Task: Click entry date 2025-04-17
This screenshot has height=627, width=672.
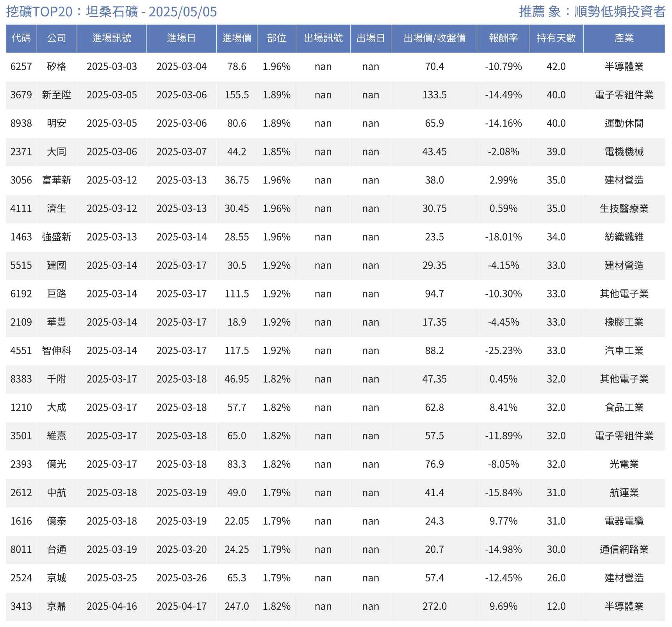Action: [x=182, y=607]
